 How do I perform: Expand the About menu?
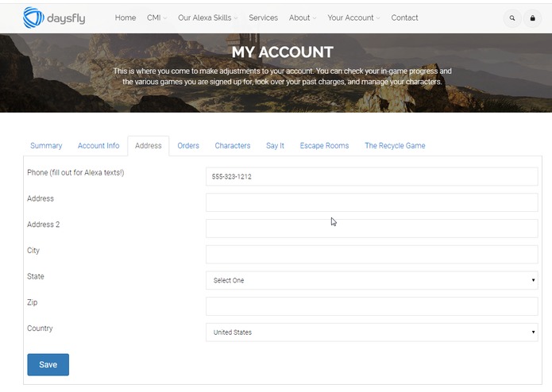coord(303,17)
